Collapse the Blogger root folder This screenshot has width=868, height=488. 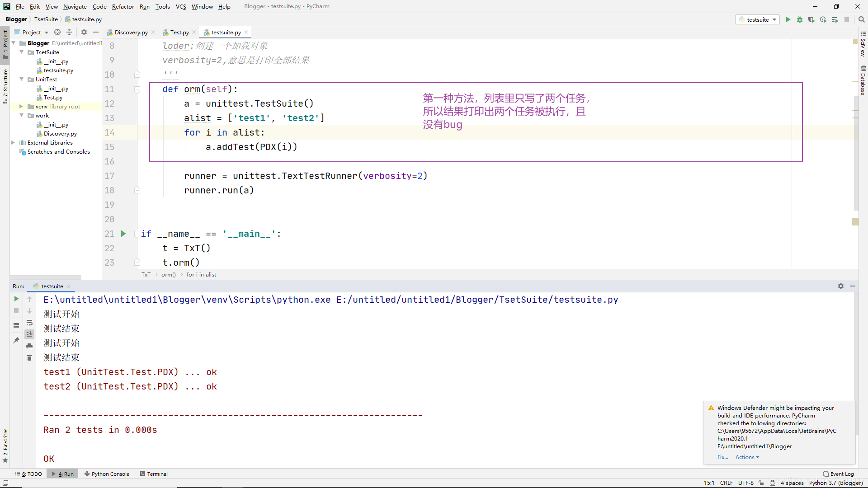click(14, 43)
